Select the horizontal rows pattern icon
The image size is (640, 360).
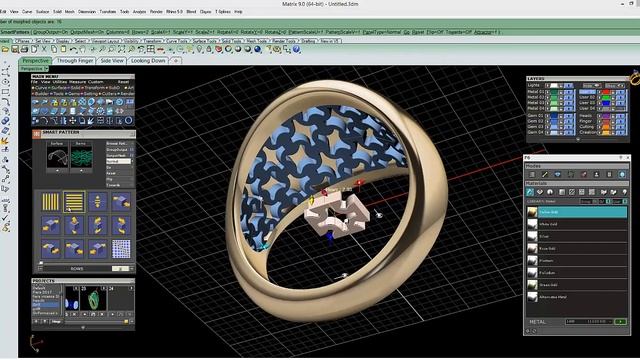pyautogui.click(x=74, y=202)
